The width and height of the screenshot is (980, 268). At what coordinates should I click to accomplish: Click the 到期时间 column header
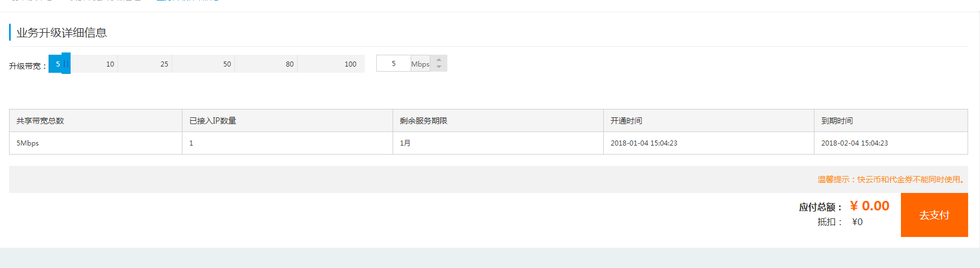837,121
